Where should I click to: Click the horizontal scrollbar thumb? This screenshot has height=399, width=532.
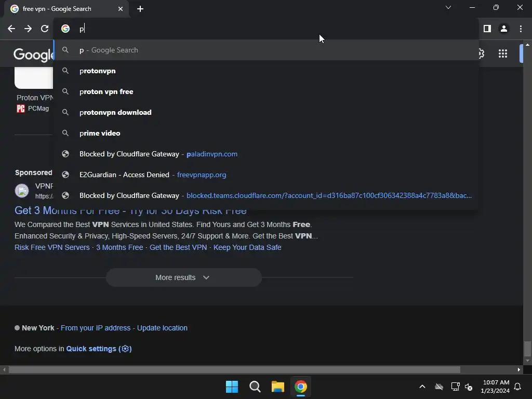click(x=234, y=369)
